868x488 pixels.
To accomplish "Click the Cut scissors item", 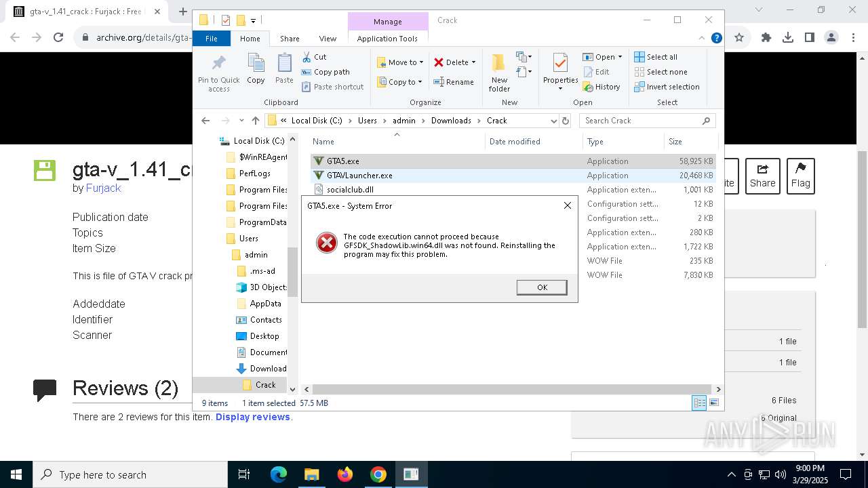I will pyautogui.click(x=314, y=57).
